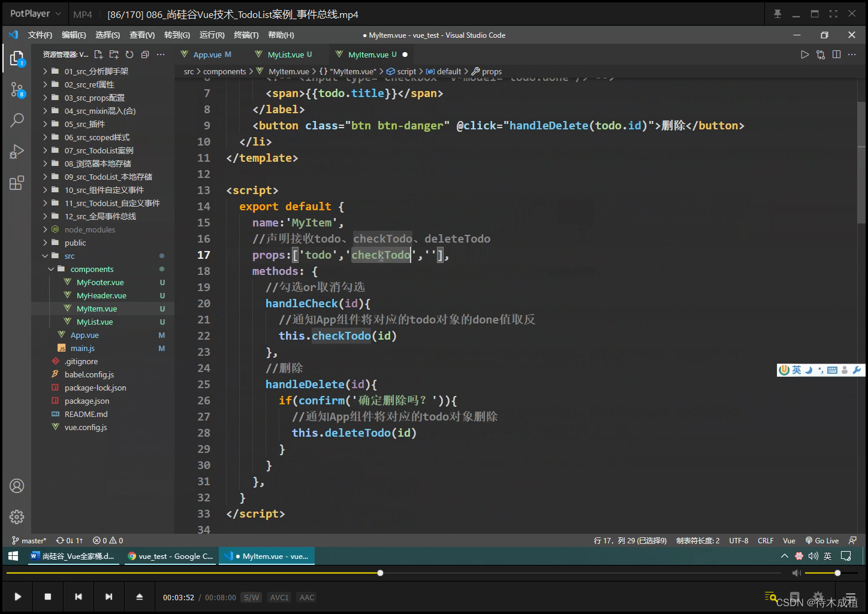Click New Folder icon in explorer header
This screenshot has height=614, width=868.
click(x=114, y=55)
